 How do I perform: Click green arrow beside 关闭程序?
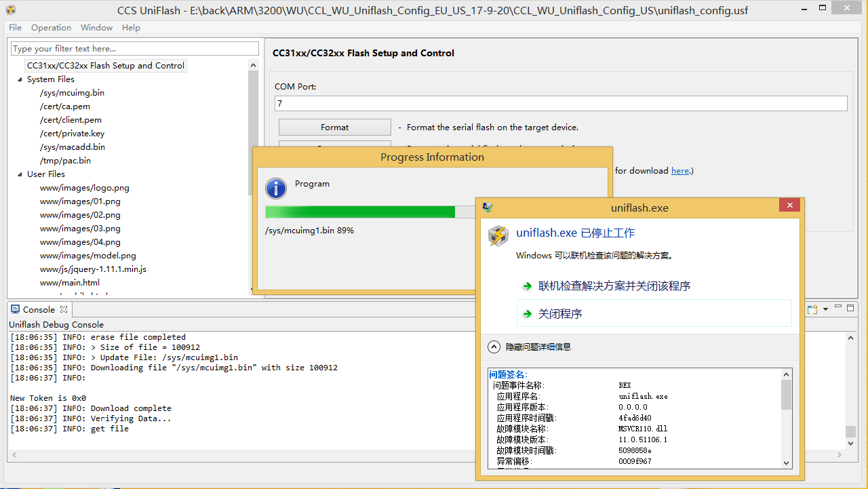coord(527,314)
